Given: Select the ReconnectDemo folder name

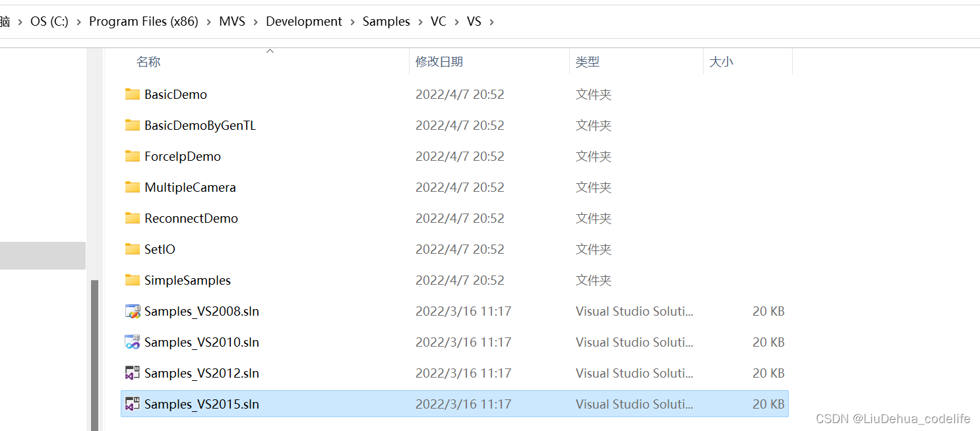Looking at the screenshot, I should 191,218.
